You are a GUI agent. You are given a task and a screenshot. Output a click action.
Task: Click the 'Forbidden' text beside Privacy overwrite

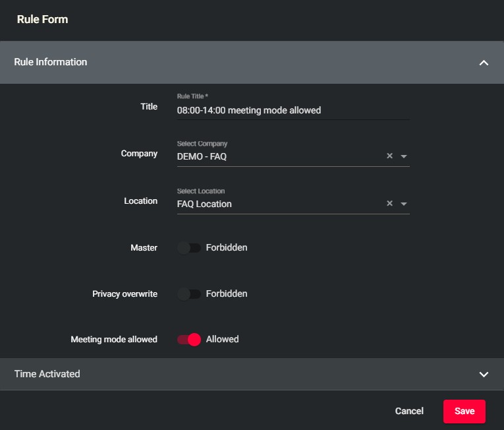[227, 294]
